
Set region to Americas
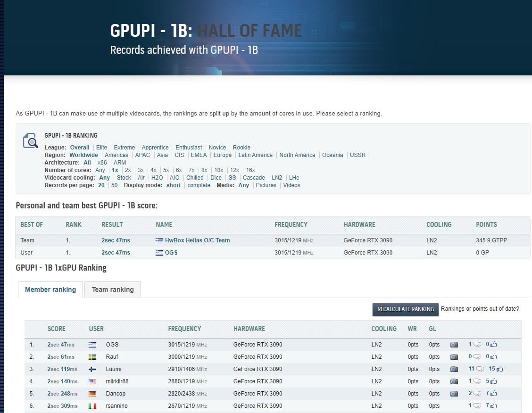(x=116, y=155)
